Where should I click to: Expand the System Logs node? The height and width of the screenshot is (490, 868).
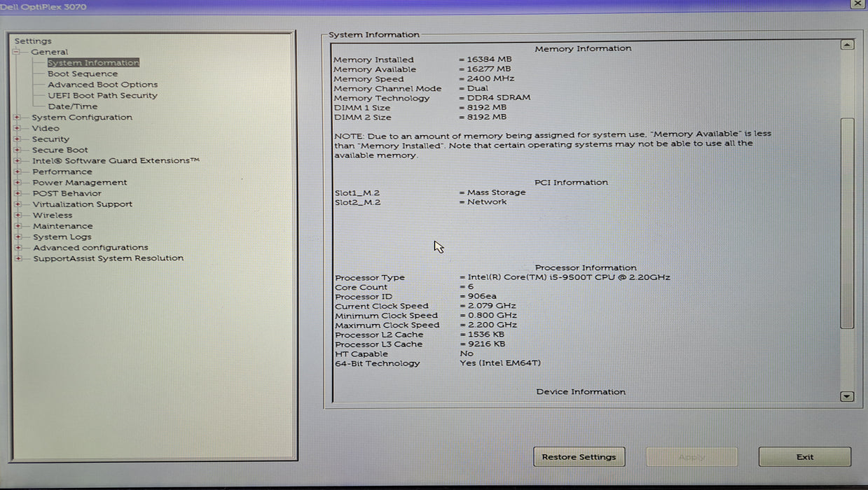(17, 237)
